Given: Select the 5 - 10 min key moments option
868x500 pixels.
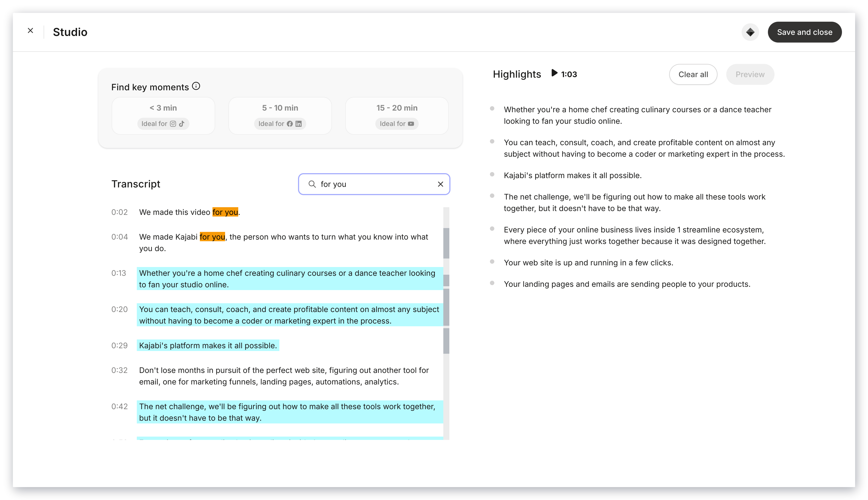Looking at the screenshot, I should click(x=280, y=116).
